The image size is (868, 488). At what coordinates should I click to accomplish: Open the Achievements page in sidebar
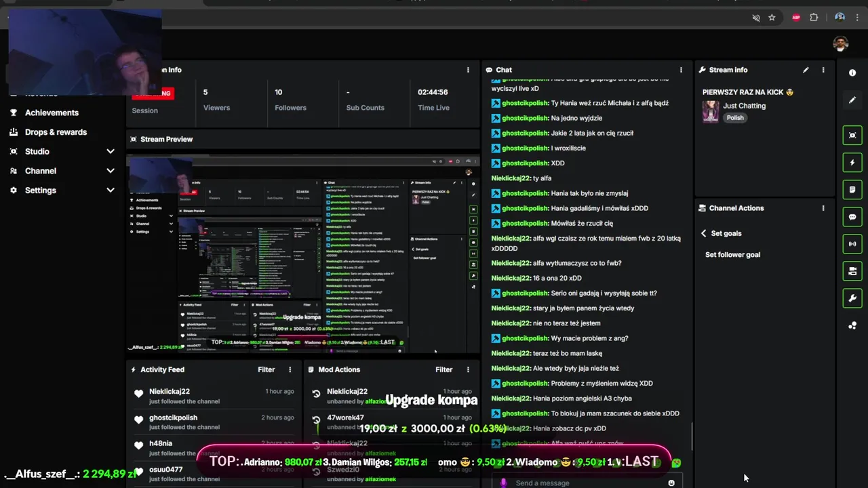(x=52, y=113)
